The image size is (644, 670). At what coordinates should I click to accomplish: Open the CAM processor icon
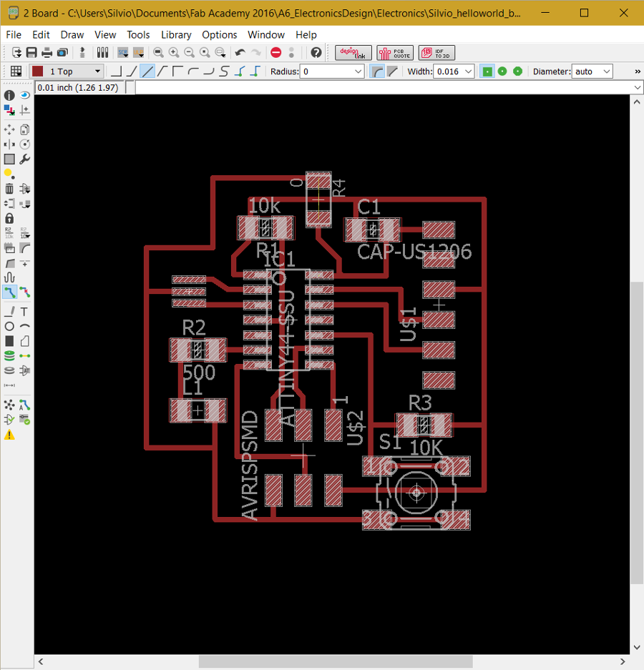(x=62, y=53)
